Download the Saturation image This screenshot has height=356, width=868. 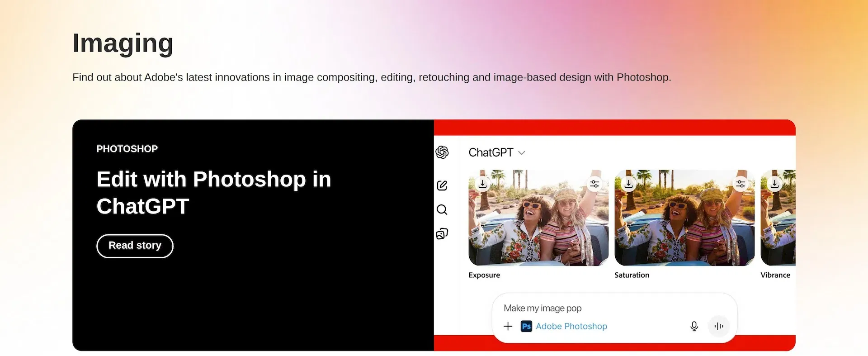click(x=629, y=184)
